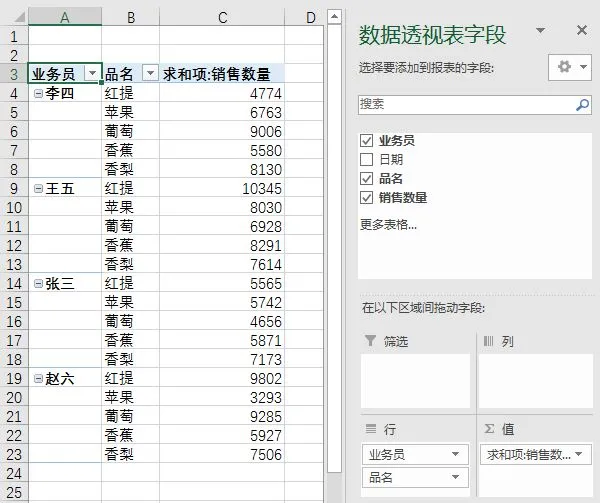Click the 求和项:销售数量 header cell
Screen dimensions: 600x503
(x=222, y=73)
